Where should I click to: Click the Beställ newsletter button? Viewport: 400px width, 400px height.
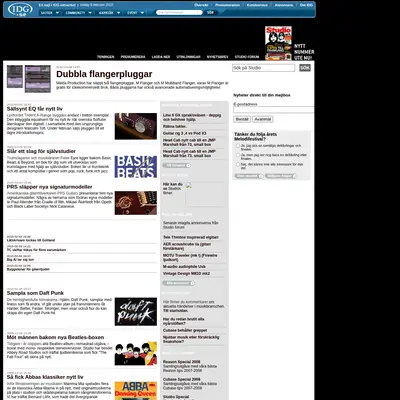242,119
